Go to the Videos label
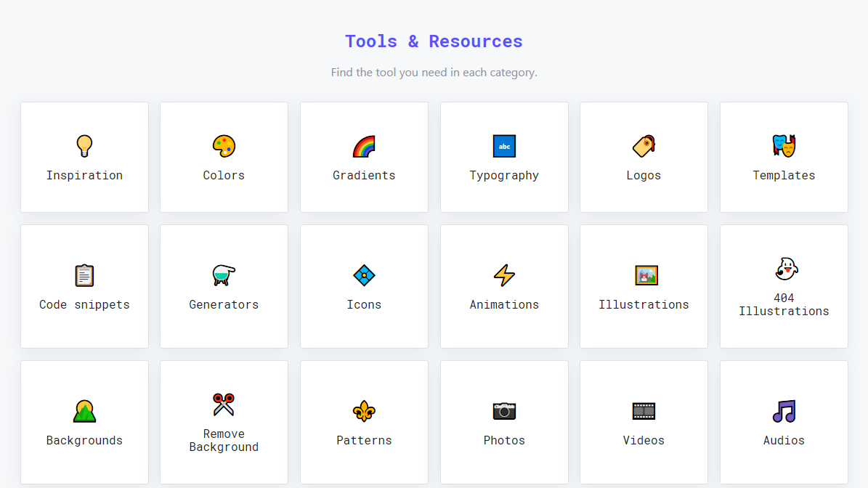868x488 pixels. 644,440
